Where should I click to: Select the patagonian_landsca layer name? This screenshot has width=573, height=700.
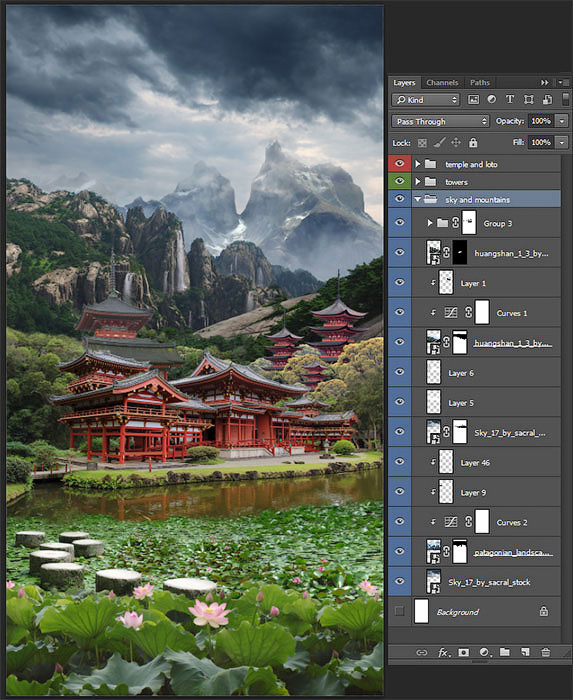point(513,552)
